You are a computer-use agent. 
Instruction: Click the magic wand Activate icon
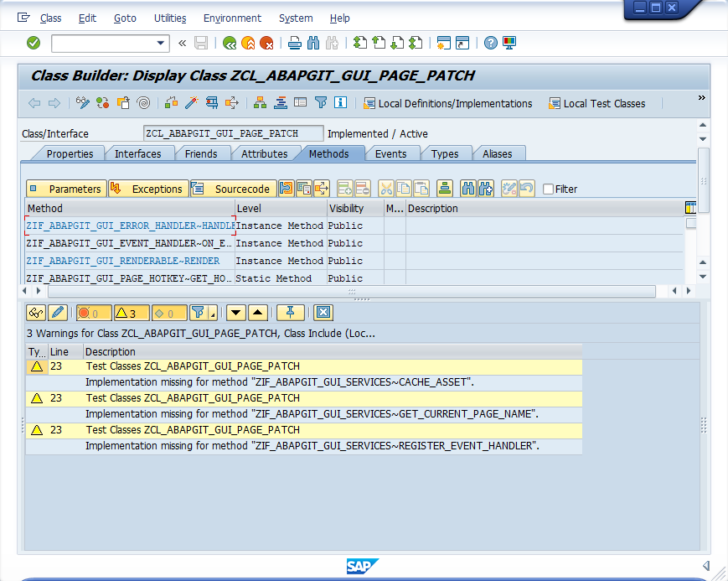point(191,103)
